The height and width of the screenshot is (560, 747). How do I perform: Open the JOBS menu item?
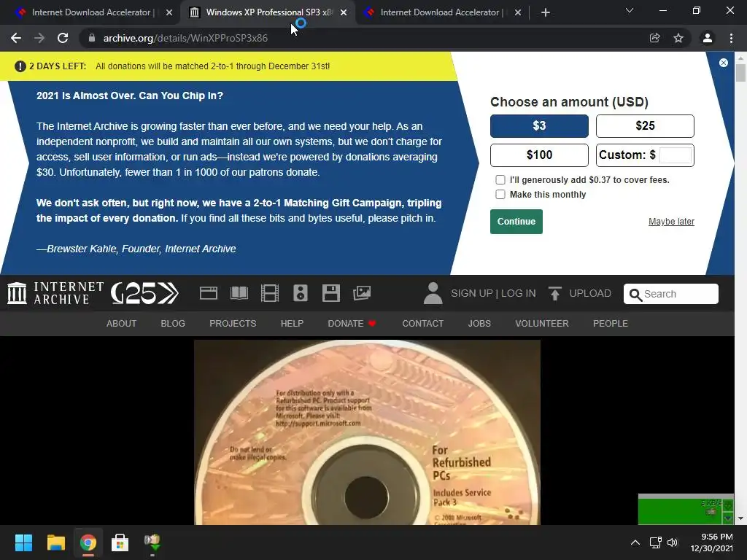click(479, 323)
